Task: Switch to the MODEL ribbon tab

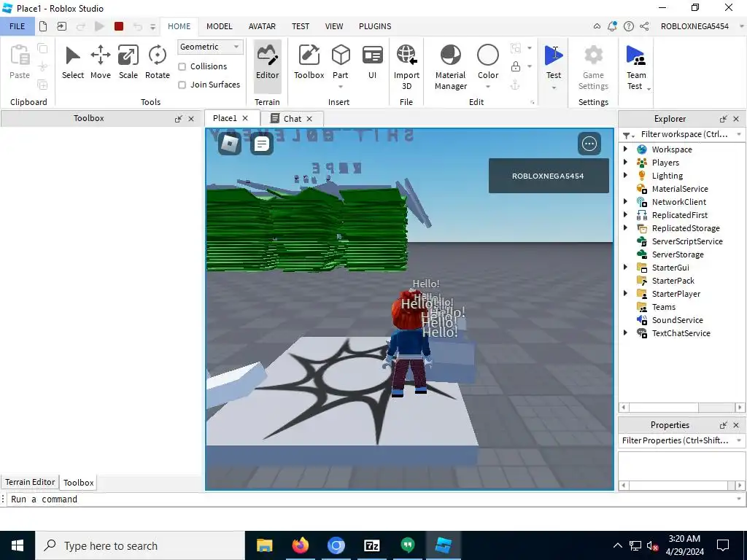Action: point(219,26)
